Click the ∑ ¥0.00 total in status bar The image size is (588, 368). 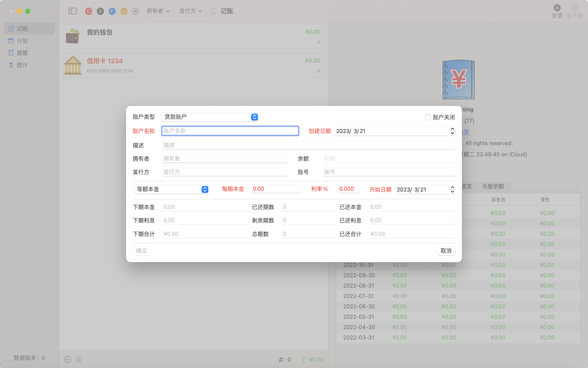312,360
